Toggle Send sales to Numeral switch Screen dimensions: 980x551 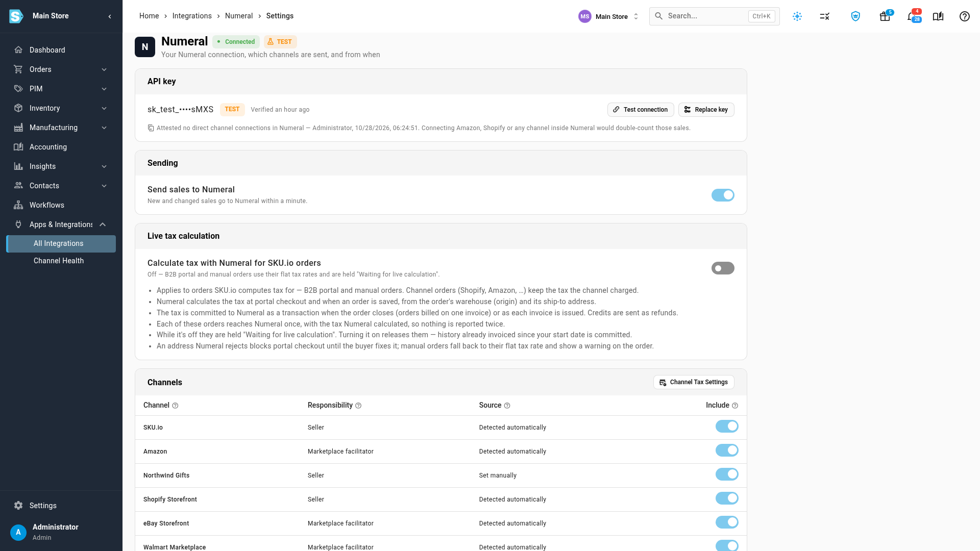pyautogui.click(x=723, y=195)
